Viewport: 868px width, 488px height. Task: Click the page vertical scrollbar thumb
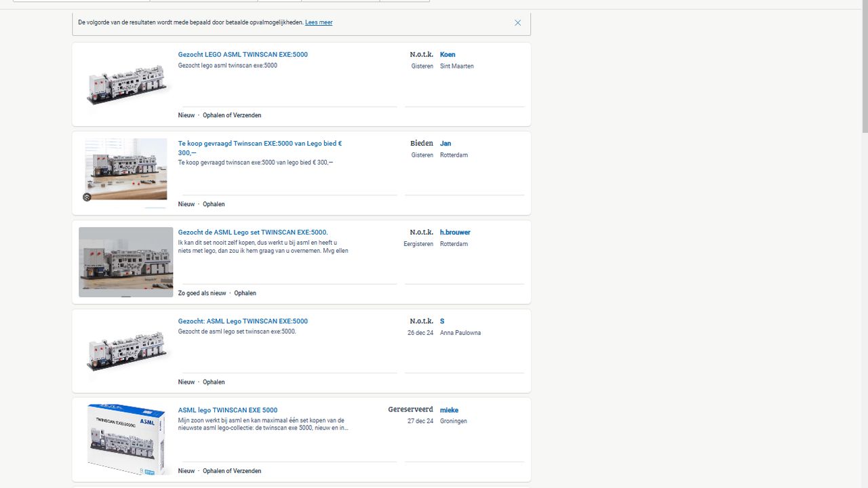tap(865, 68)
